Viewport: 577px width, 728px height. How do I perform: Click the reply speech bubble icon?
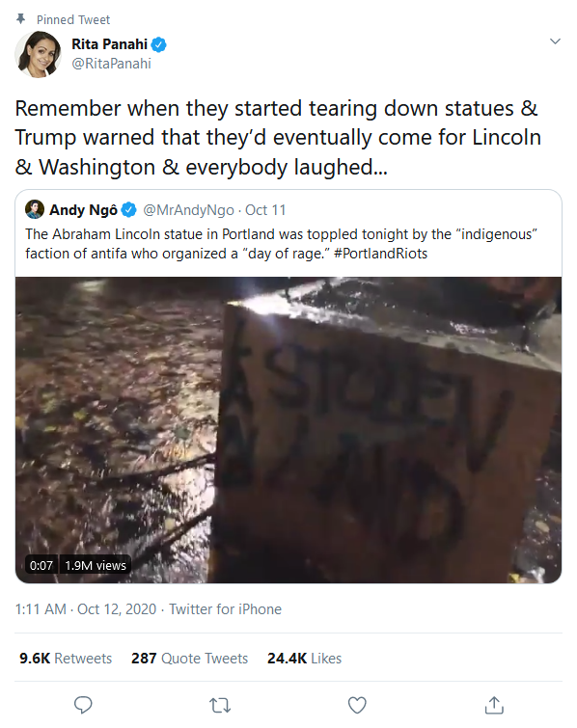tap(83, 705)
